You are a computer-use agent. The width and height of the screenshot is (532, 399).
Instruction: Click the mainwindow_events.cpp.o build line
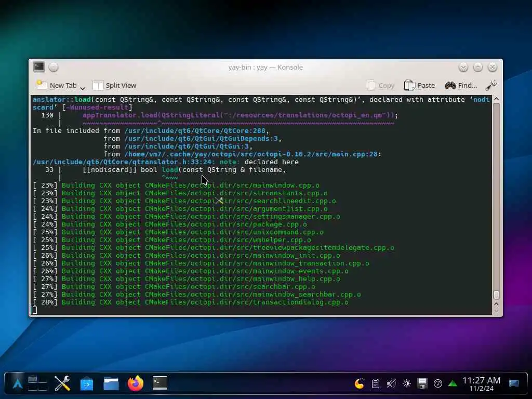click(190, 271)
